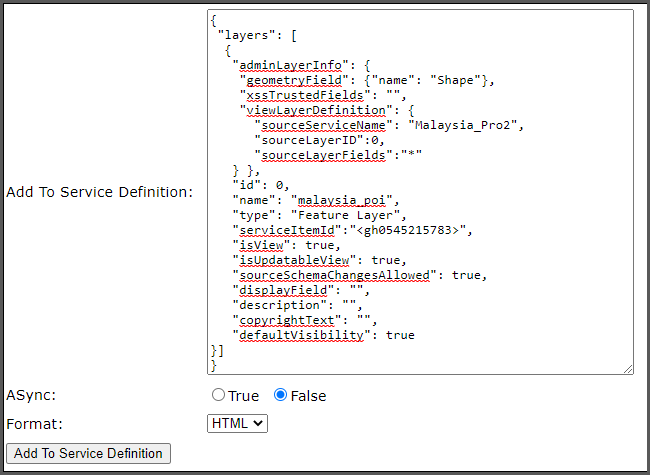The height and width of the screenshot is (475, 650).
Task: Click the "Format:" label
Action: point(34,424)
